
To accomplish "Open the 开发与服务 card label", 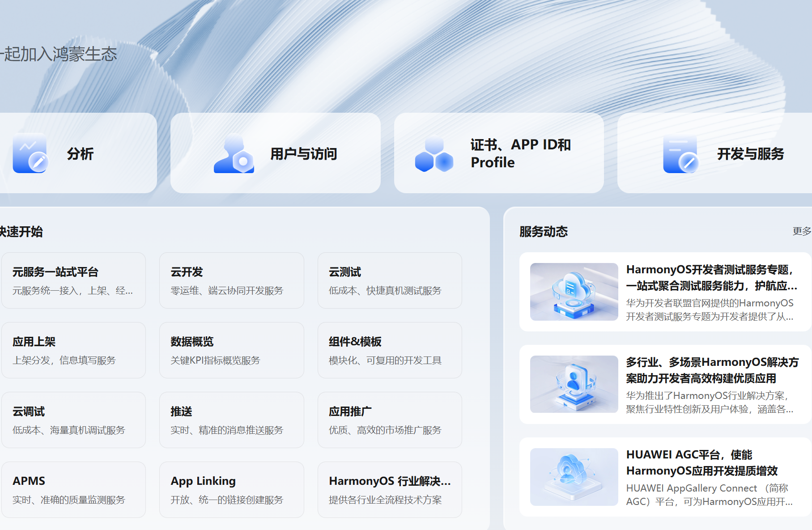I will [x=750, y=154].
